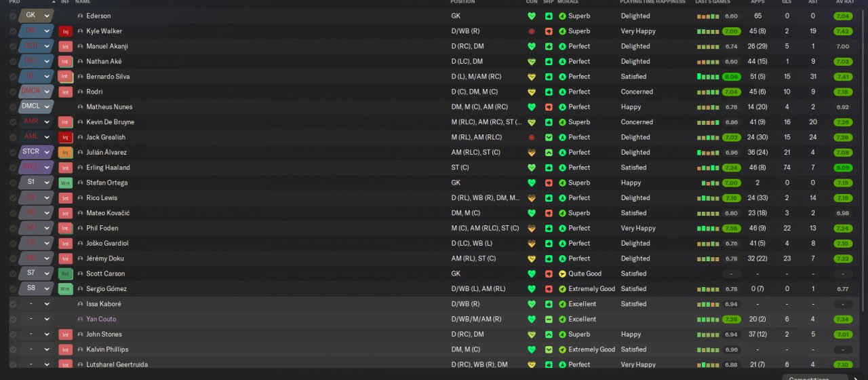Open Jérémy Doku's player profile
The image size is (868, 380).
click(x=105, y=259)
